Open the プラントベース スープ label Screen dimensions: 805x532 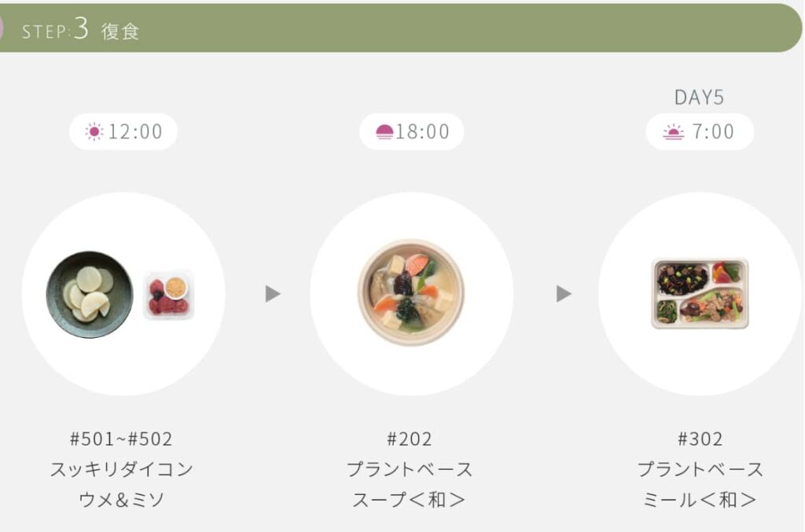click(409, 484)
